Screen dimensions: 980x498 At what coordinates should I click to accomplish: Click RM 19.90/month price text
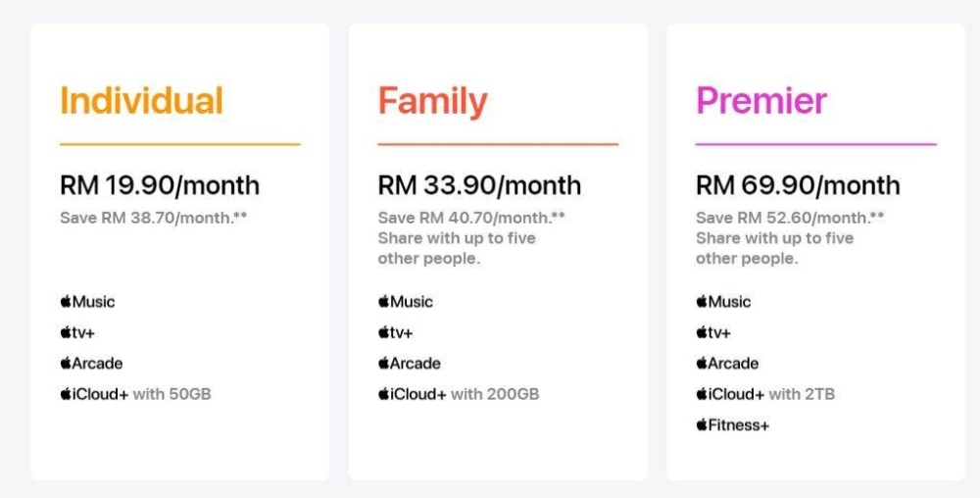click(160, 185)
